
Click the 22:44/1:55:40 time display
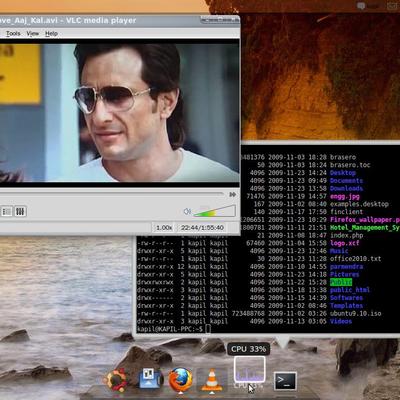[202, 228]
